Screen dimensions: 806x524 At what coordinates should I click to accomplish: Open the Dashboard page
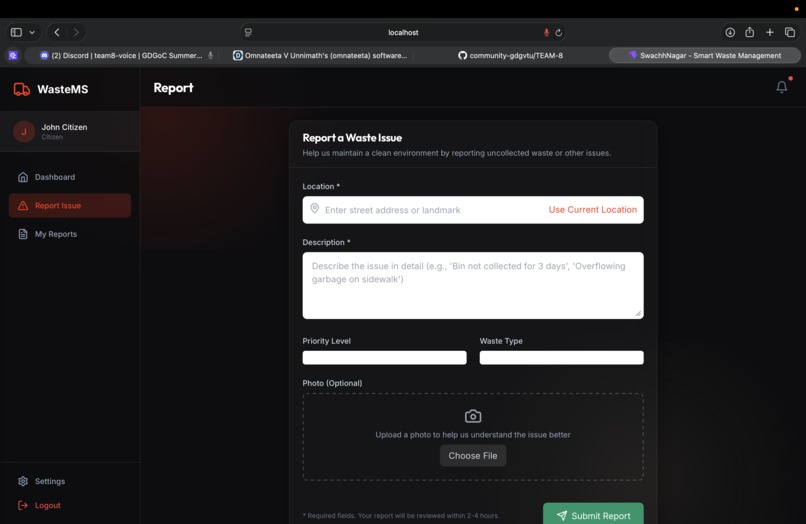tap(70, 177)
